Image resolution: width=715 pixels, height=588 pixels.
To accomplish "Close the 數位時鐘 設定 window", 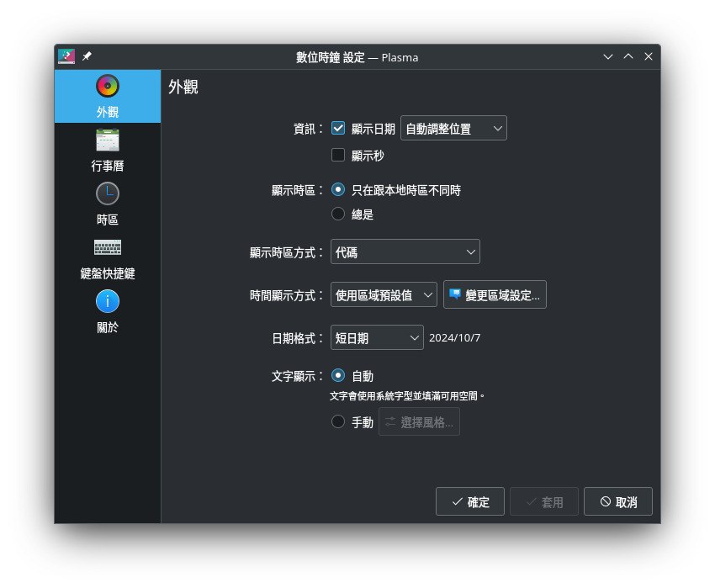I will click(x=649, y=56).
